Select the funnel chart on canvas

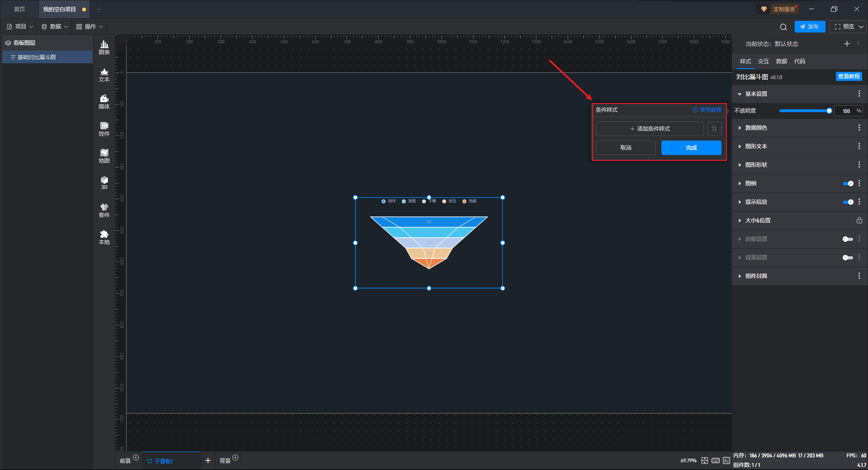click(429, 242)
